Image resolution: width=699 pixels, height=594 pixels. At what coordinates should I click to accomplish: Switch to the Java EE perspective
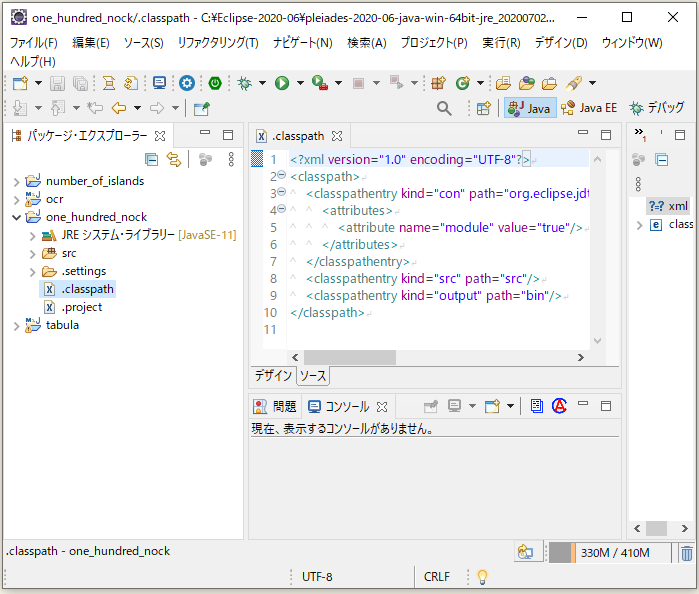tap(589, 108)
